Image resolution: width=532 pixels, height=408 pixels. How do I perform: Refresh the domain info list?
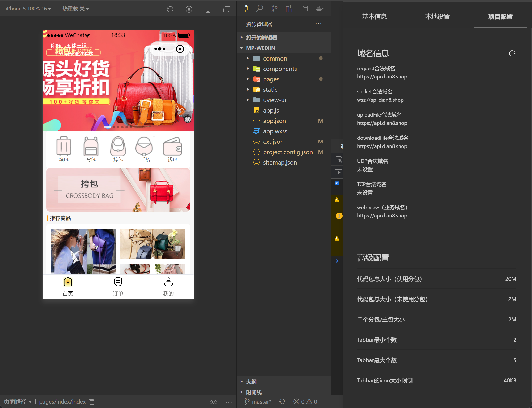click(512, 53)
